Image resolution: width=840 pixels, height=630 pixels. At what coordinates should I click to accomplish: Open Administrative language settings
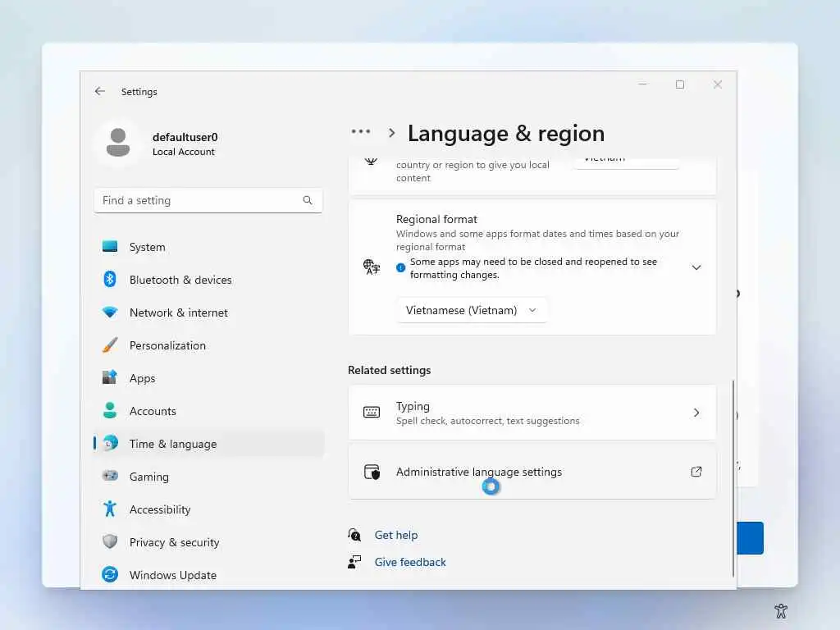(532, 472)
